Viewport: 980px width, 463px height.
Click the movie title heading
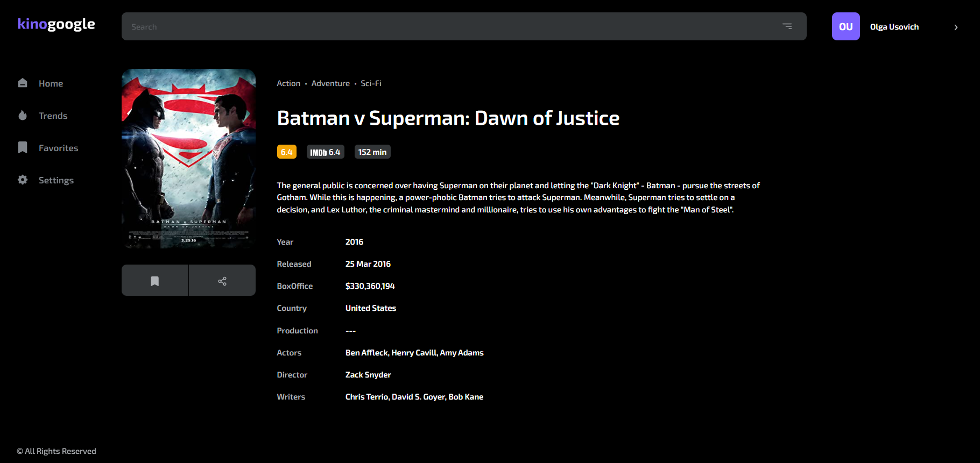pyautogui.click(x=448, y=118)
